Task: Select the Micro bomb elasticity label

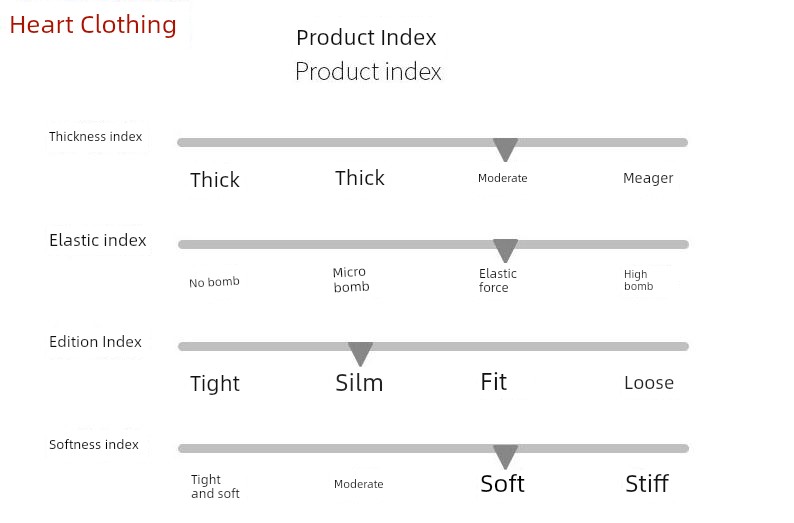Action: [351, 279]
